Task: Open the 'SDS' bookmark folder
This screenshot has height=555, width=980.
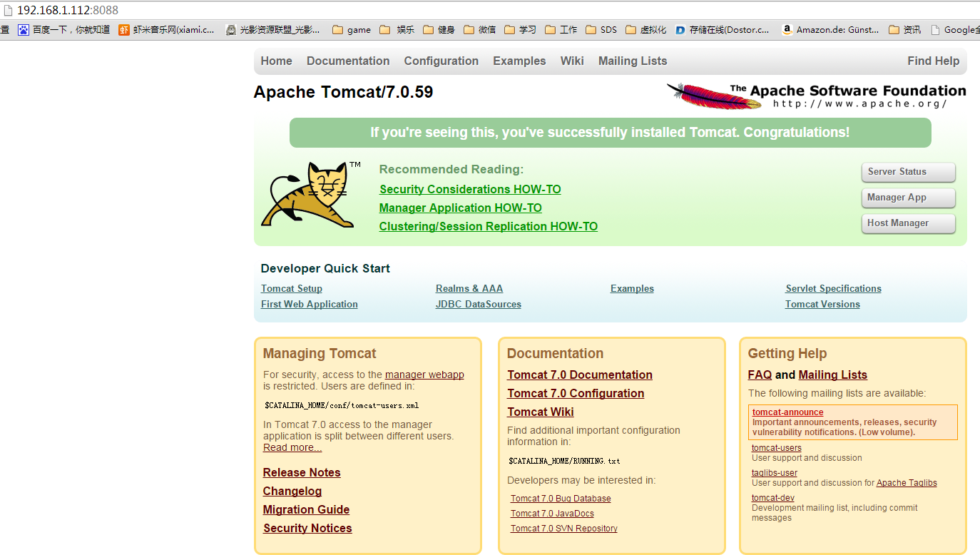Action: pos(601,30)
